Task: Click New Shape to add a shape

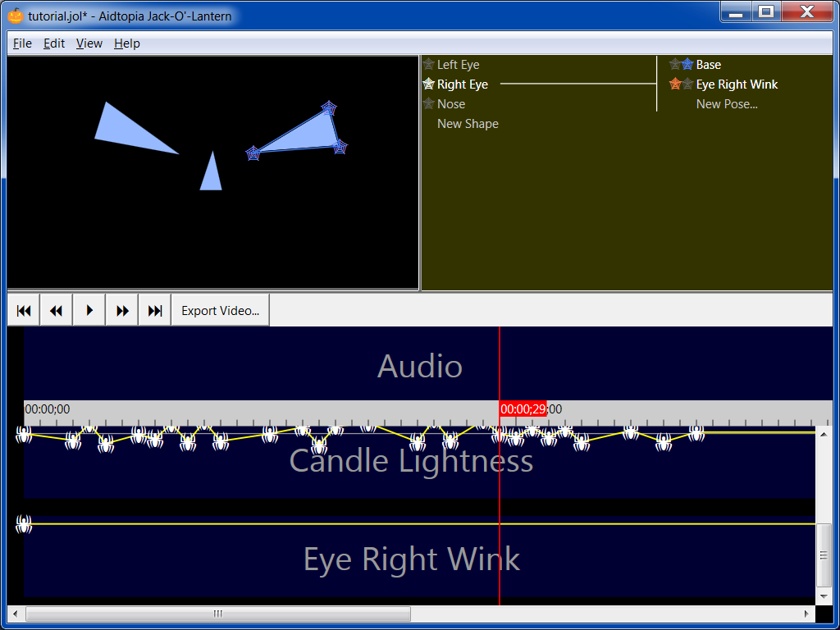Action: 468,124
